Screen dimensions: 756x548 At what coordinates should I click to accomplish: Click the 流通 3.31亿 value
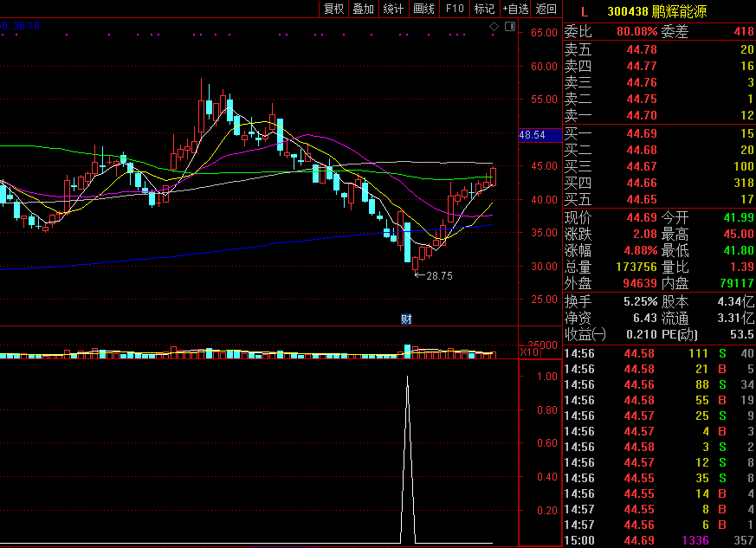736,318
